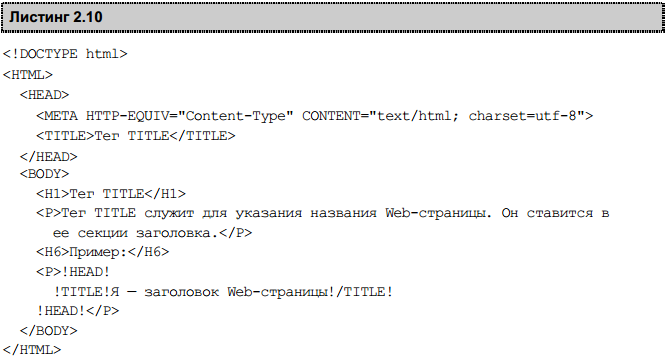Click the closing </HEAD> tag
This screenshot has width=669, height=361.
point(49,157)
